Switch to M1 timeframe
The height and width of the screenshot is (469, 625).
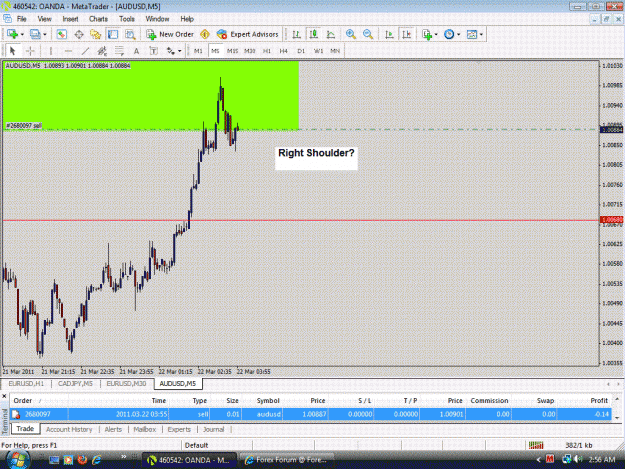point(198,51)
